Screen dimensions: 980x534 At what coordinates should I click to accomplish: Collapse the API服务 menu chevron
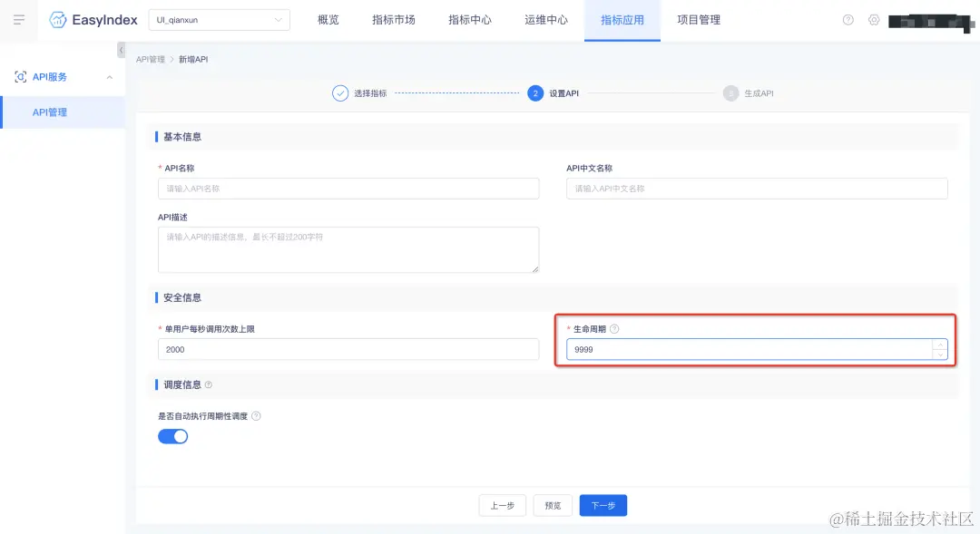coord(110,77)
